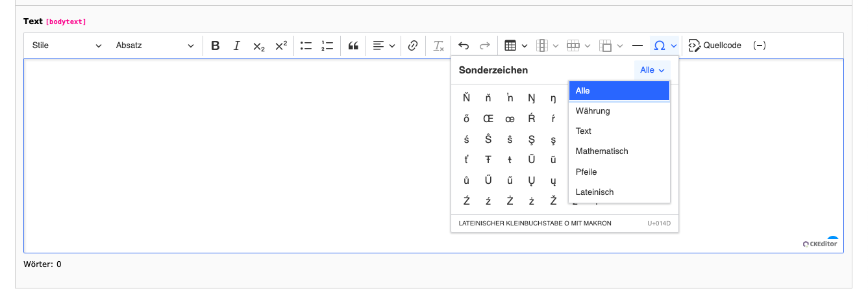Screen dimensions: 868x293
Task: Undo the last action
Action: click(x=464, y=45)
